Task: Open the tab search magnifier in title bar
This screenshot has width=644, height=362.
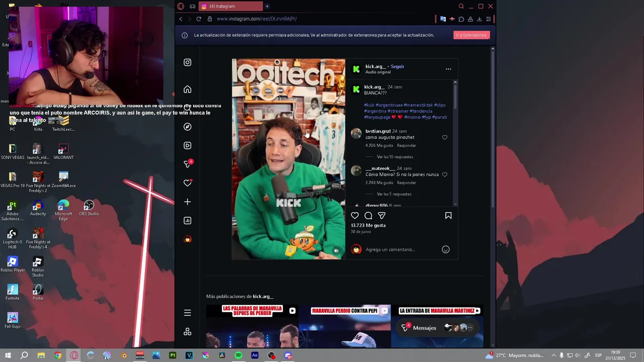Action: pyautogui.click(x=461, y=6)
